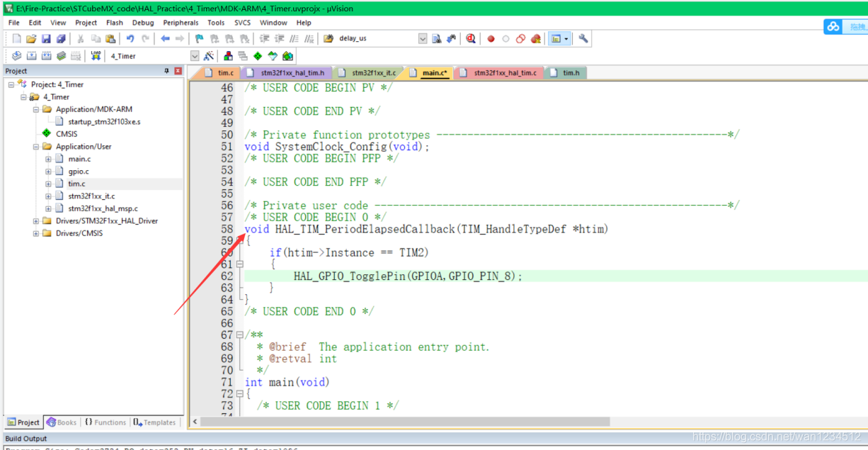Screen dimensions: 868x450
Task: Click the Save file toolbar icon
Action: click(x=46, y=39)
